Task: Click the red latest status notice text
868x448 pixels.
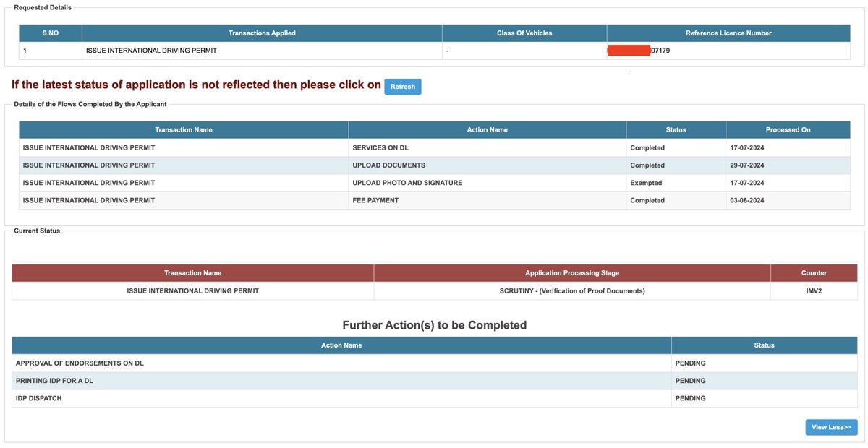Action: tap(196, 85)
